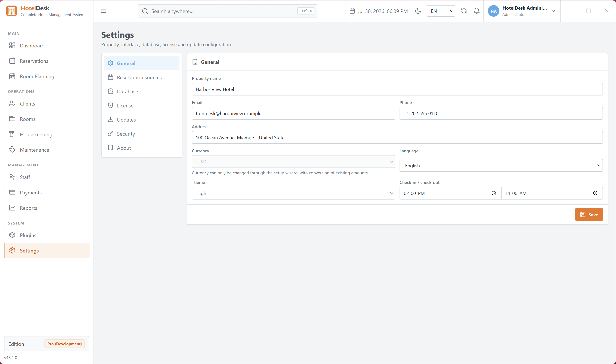The height and width of the screenshot is (364, 616).
Task: Open the check-in time picker clock icon
Action: [x=493, y=193]
